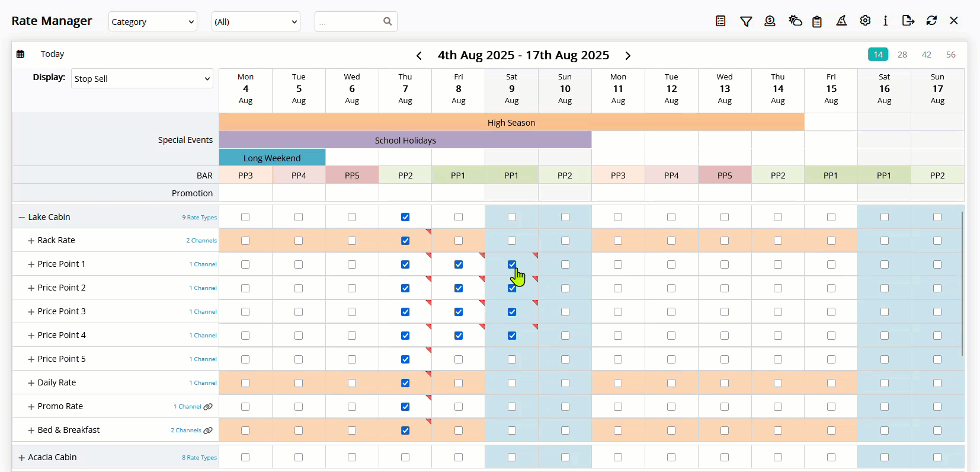
Task: Toggle Lake Cabin stop sell for Thu 7 Aug
Action: [x=405, y=217]
